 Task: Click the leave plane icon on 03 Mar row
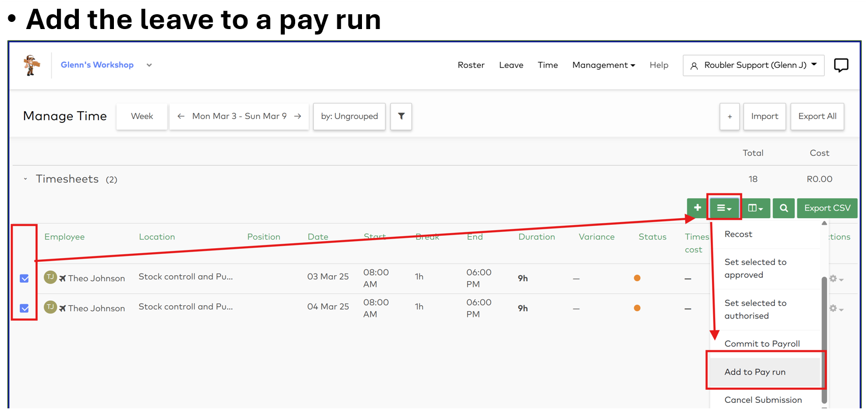62,278
